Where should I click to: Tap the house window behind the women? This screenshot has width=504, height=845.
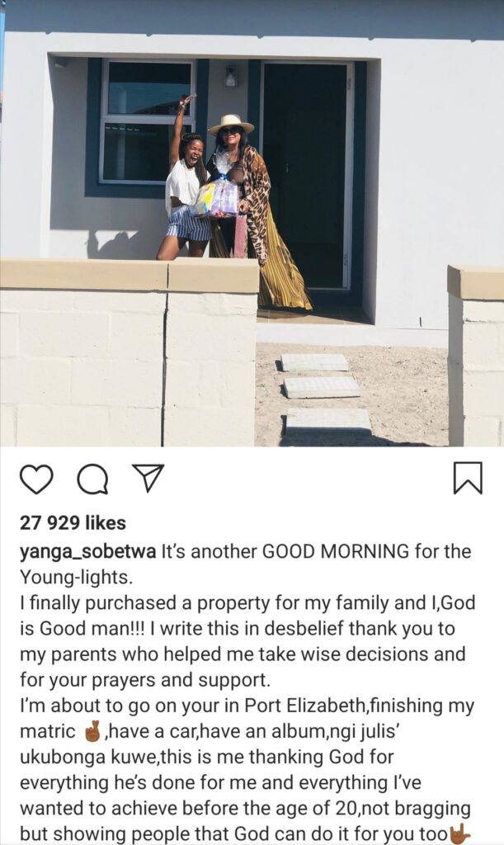coord(147,122)
